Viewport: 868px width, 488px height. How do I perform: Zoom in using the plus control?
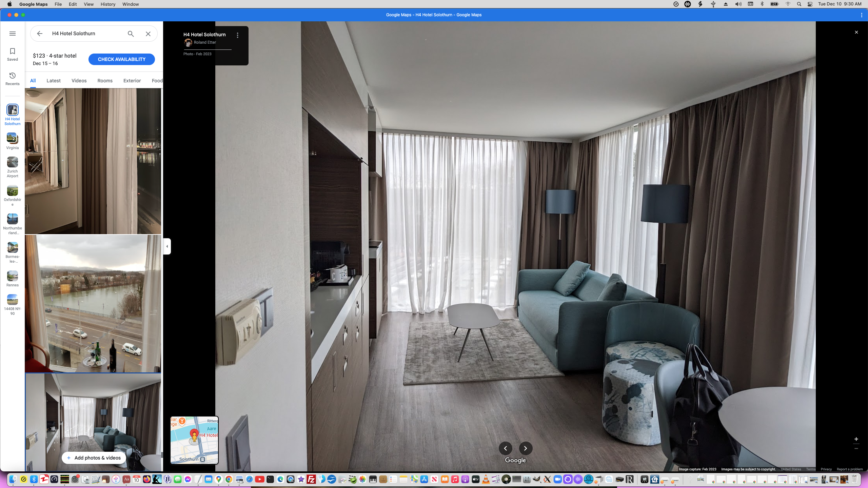point(856,439)
